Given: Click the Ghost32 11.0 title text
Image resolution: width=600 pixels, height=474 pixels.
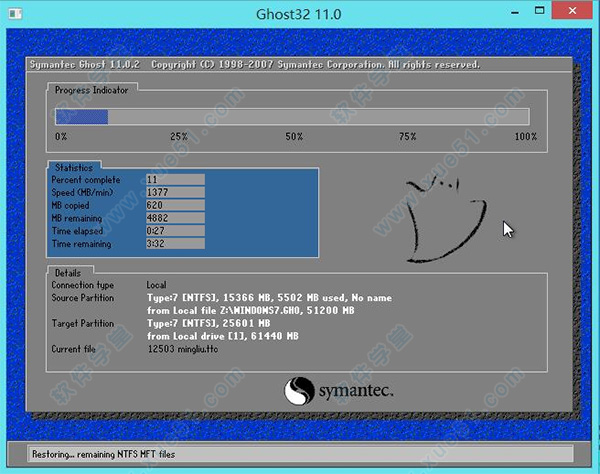Looking at the screenshot, I should point(298,14).
